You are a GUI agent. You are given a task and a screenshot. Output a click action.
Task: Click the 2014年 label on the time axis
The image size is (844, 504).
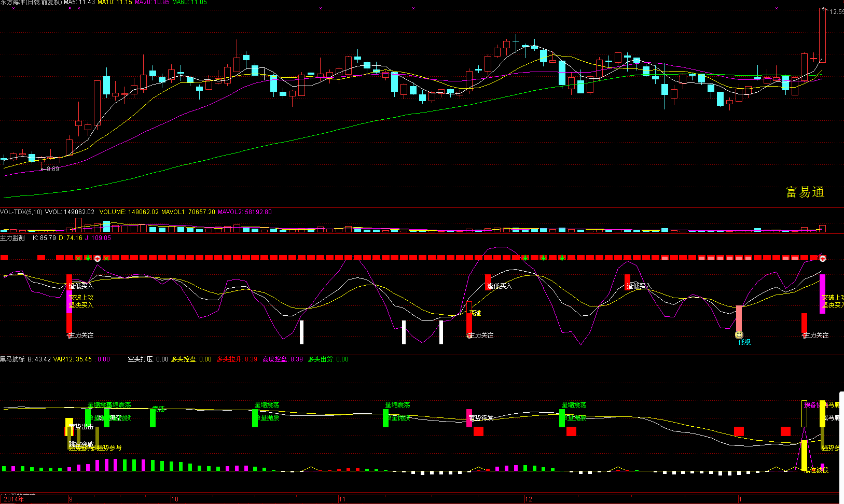point(14,499)
